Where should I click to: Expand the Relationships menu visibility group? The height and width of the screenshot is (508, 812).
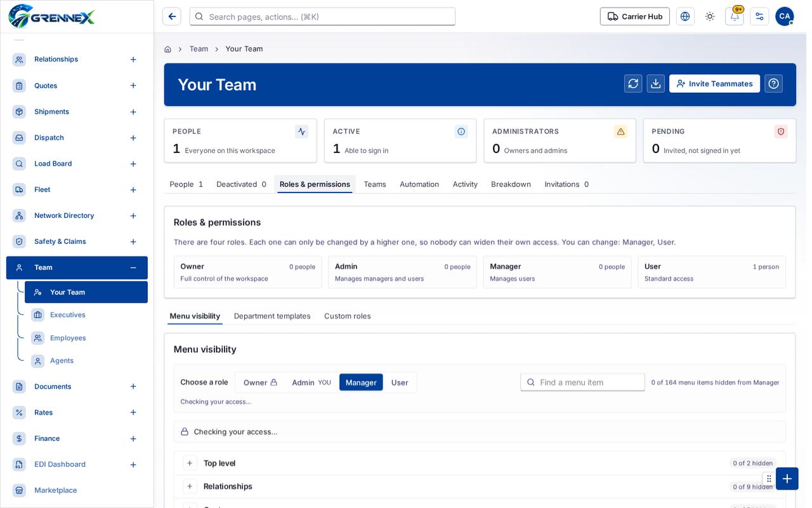pos(190,486)
